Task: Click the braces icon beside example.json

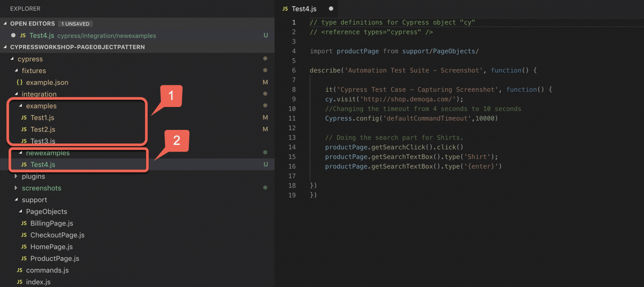Action: pos(20,82)
